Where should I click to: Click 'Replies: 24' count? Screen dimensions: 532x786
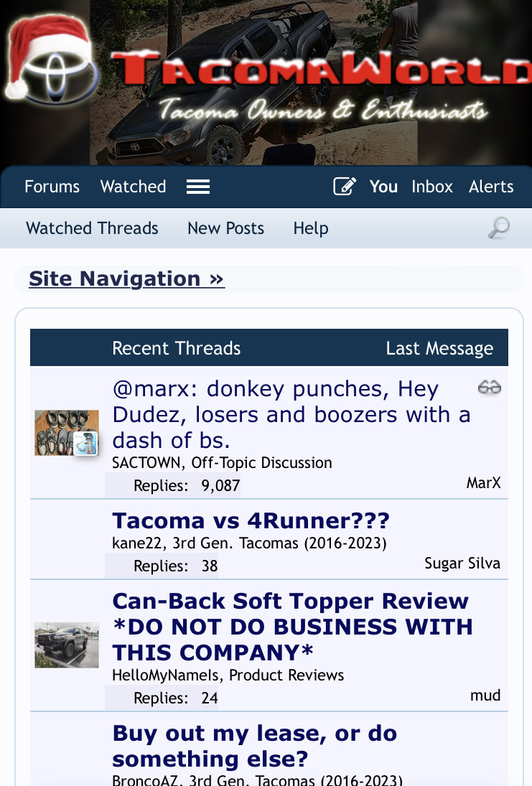(175, 698)
